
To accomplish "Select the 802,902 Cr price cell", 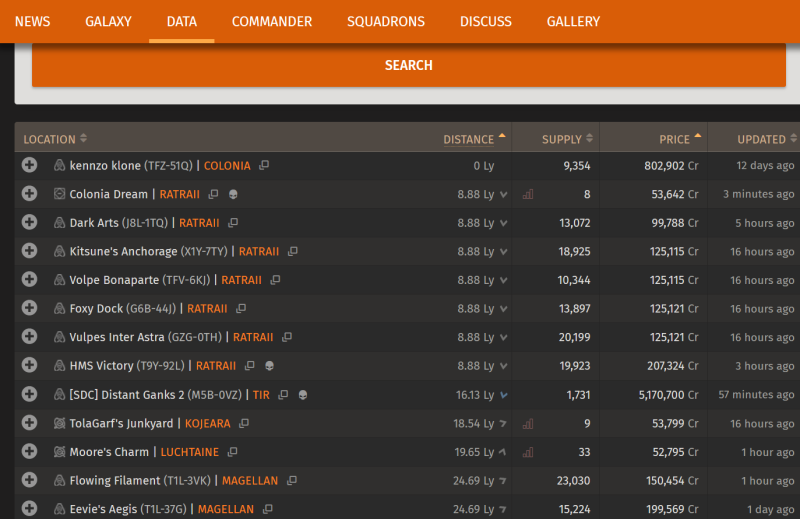I will click(671, 166).
